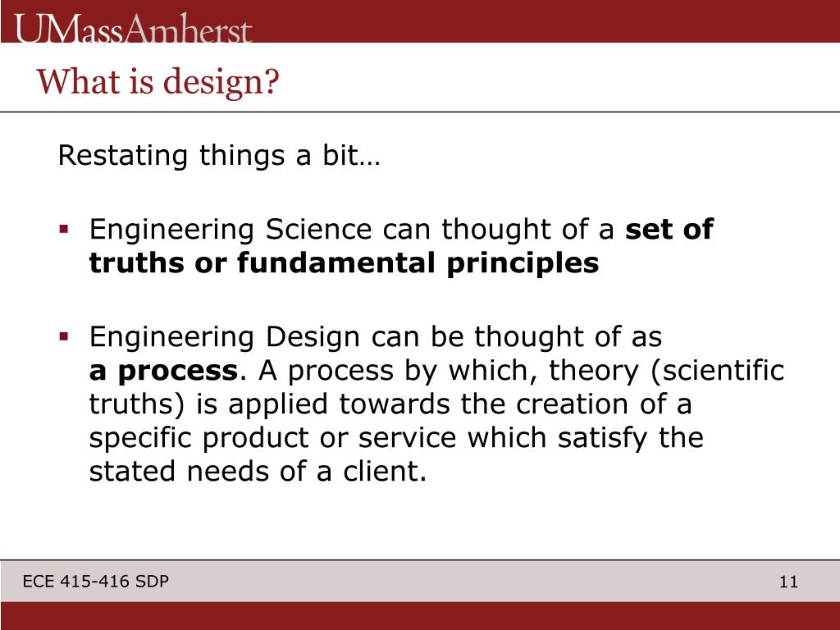840x630 pixels.
Task: Click 'truths) is applied towards' text line
Action: point(269,404)
